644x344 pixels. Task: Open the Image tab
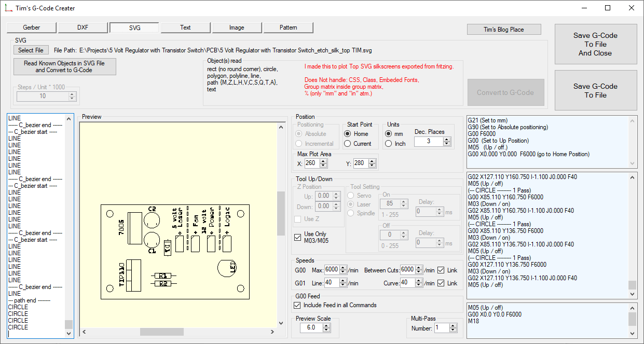237,27
